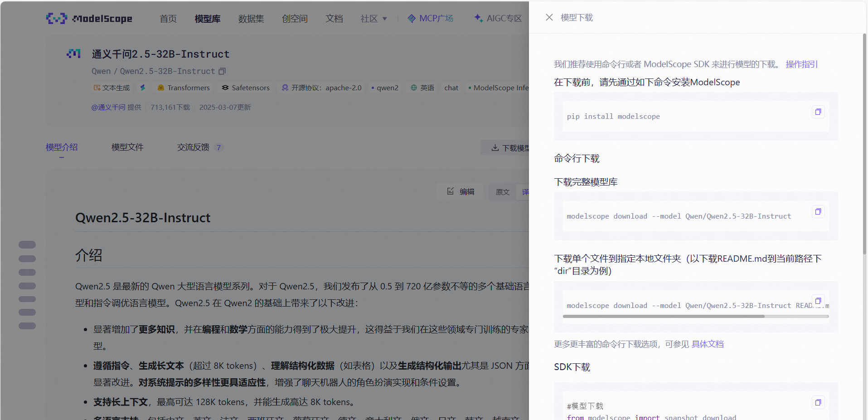Close the 模型下载 panel
Screen dimensions: 868x420
coord(549,17)
